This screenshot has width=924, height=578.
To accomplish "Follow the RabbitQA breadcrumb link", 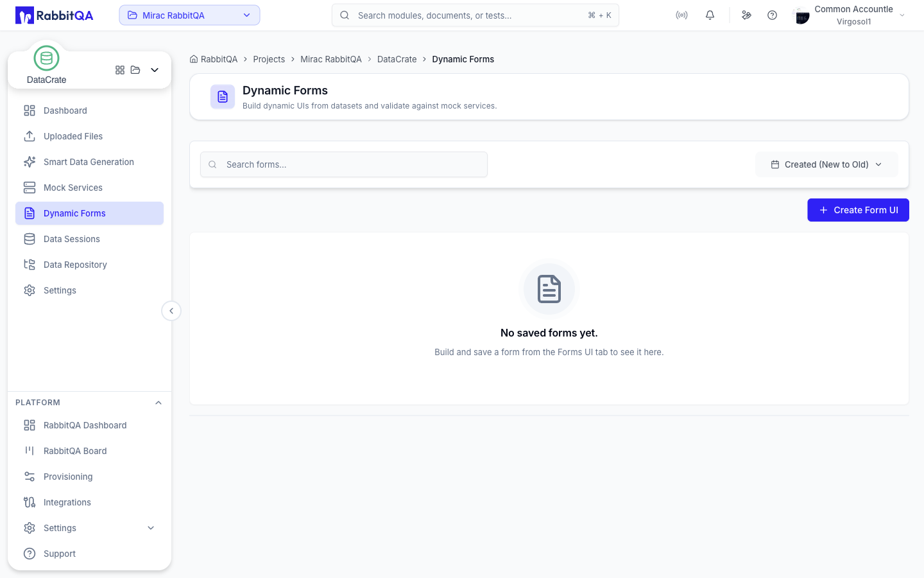I will coord(219,59).
